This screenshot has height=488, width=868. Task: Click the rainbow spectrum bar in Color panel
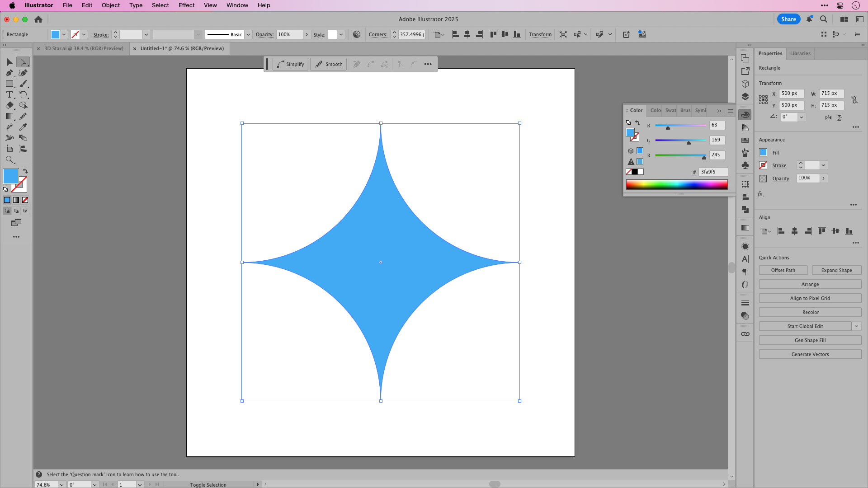[676, 184]
